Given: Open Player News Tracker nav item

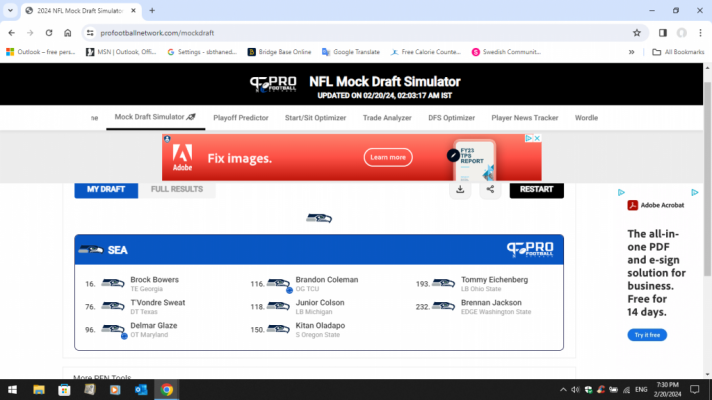Looking at the screenshot, I should 524,118.
